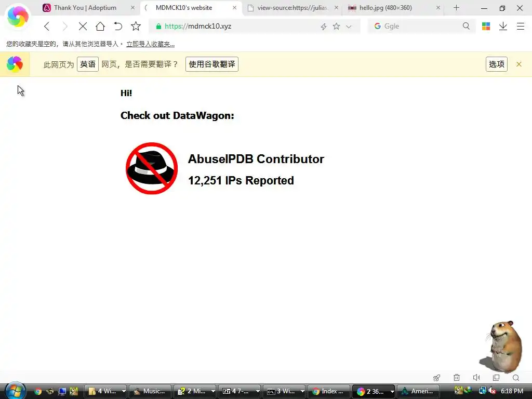Click the 6:18 PM system clock

click(x=512, y=391)
